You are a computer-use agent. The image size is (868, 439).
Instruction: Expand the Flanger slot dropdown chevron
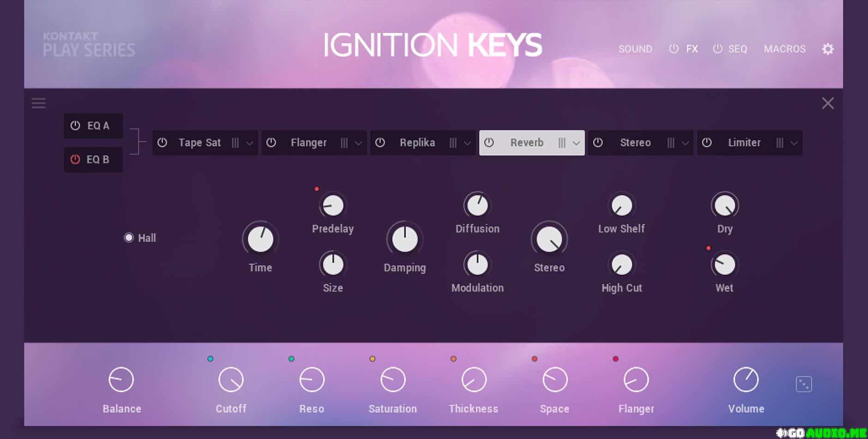coord(359,143)
